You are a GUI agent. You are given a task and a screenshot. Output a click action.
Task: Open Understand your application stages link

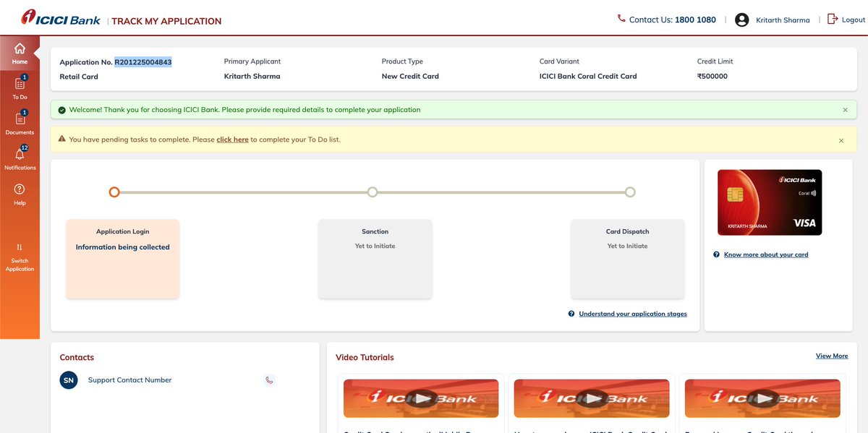pyautogui.click(x=633, y=314)
